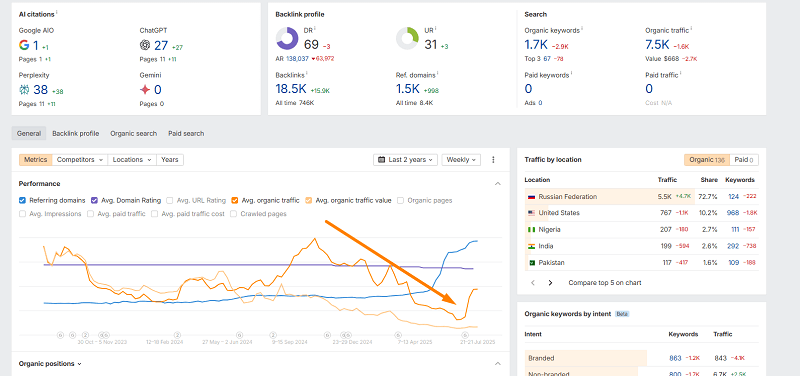Select the Paid traffic-by-location toggle
The height and width of the screenshot is (376, 800).
coord(744,160)
